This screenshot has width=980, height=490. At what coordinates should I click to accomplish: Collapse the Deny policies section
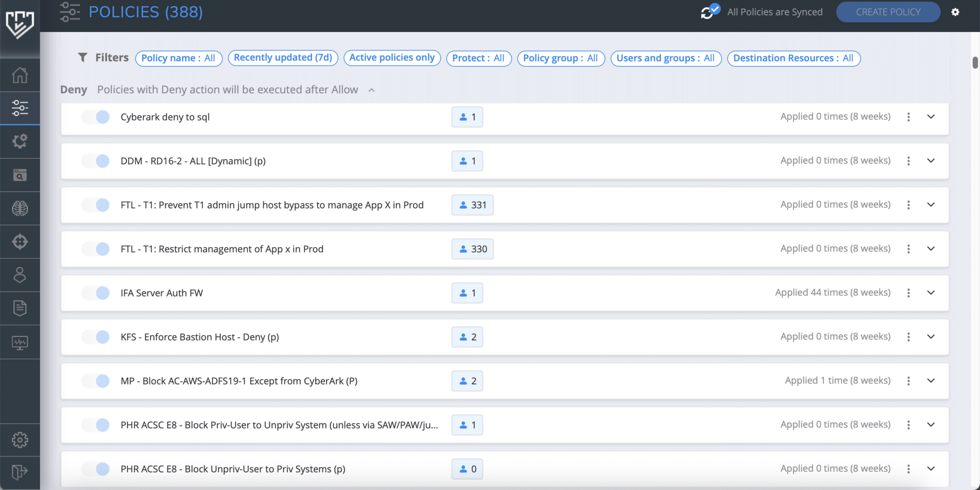coord(371,90)
